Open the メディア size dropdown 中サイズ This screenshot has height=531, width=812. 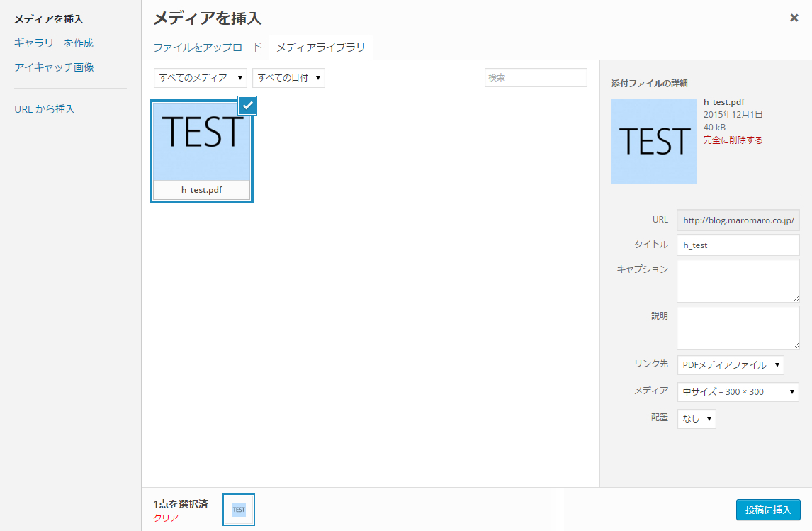click(x=738, y=391)
